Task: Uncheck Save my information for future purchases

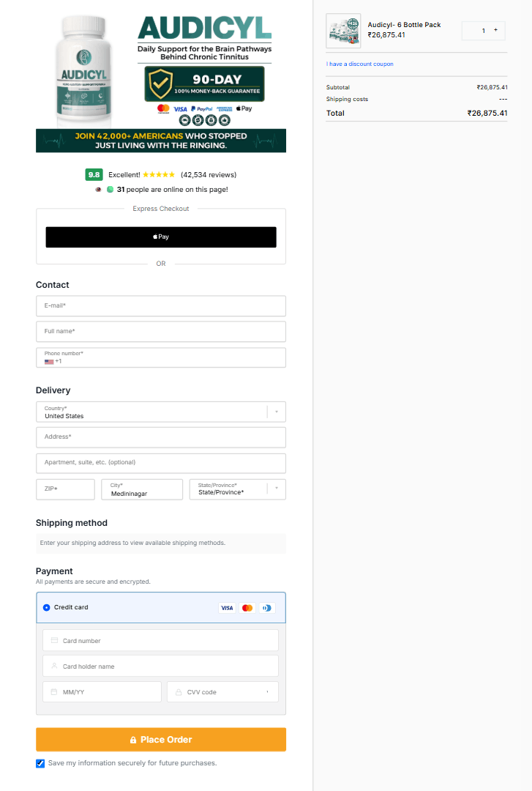Action: pyautogui.click(x=40, y=763)
